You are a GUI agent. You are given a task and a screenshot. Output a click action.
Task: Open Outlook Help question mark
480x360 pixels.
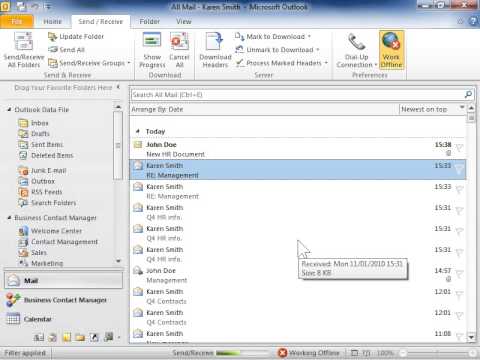pos(473,21)
